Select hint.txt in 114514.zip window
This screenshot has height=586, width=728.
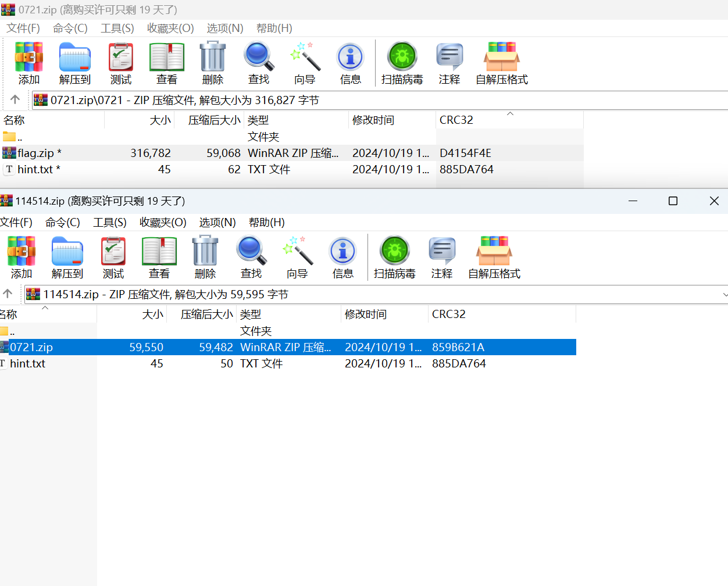[x=288, y=363]
